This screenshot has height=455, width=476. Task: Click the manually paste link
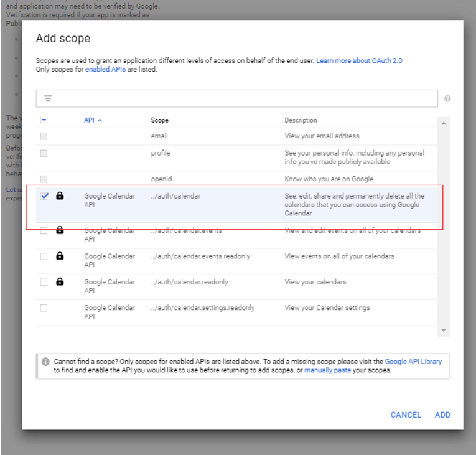[x=327, y=370]
